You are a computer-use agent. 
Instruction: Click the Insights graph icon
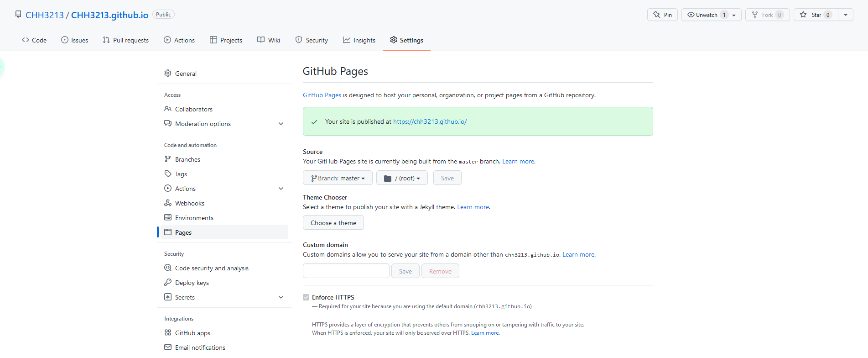[x=347, y=40]
